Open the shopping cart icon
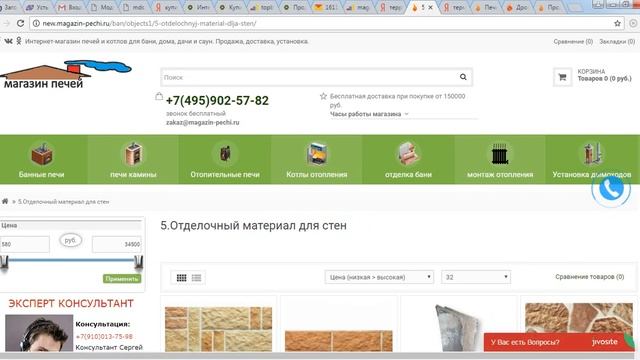 pyautogui.click(x=562, y=77)
